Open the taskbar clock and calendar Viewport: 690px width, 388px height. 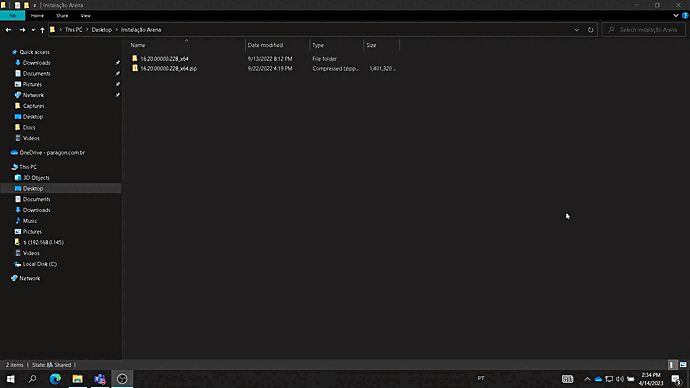coord(651,379)
